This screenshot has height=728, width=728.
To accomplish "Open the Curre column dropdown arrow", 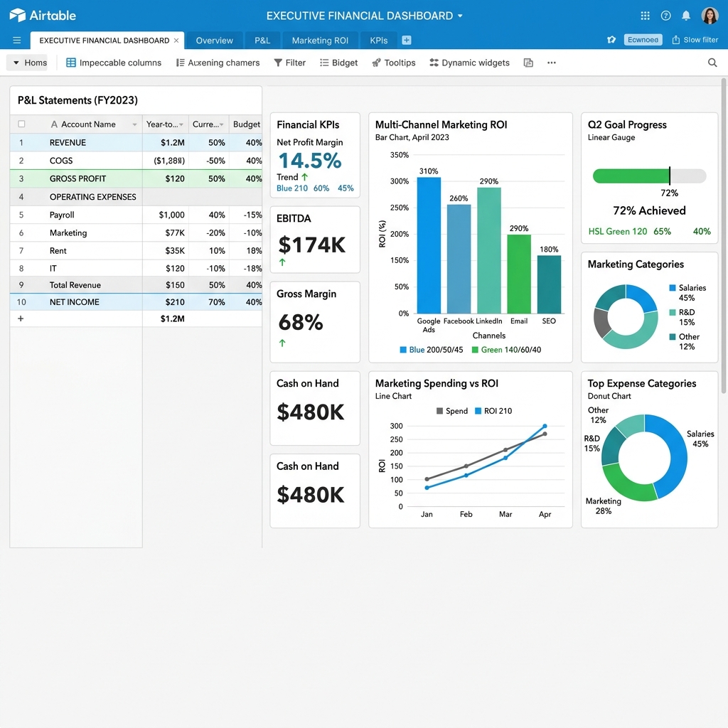I will click(x=222, y=124).
